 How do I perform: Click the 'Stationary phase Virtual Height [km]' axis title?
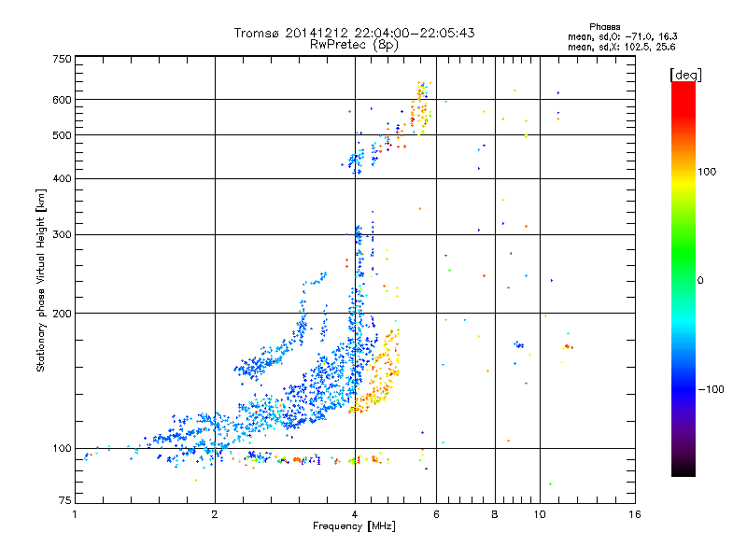click(x=41, y=280)
